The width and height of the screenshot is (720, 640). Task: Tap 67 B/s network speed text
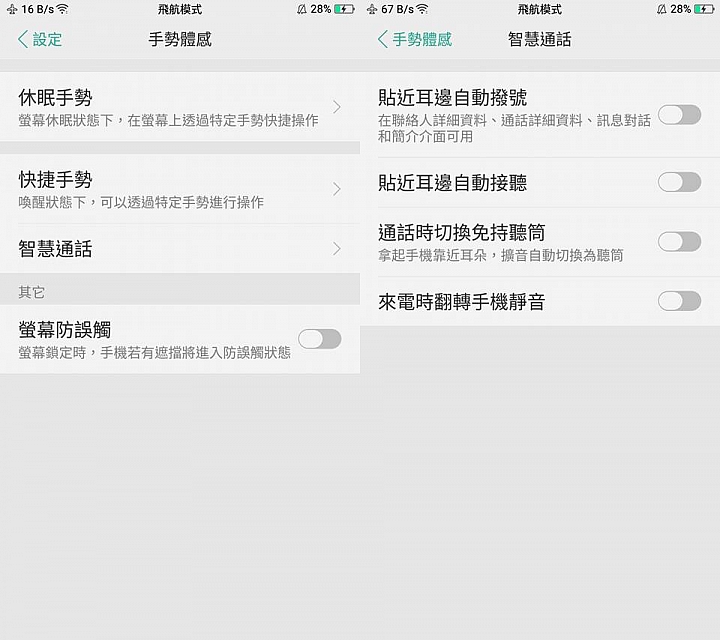397,9
